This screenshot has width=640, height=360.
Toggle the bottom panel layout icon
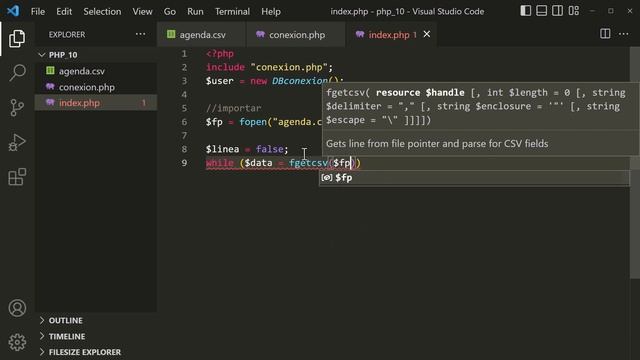(x=542, y=11)
